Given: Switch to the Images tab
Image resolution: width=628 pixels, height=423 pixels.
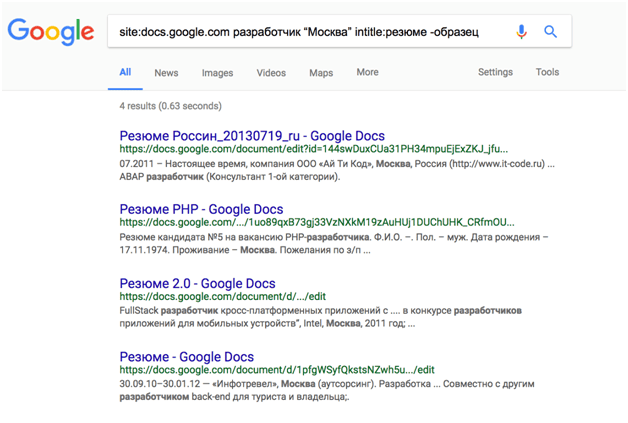Looking at the screenshot, I should click(217, 73).
